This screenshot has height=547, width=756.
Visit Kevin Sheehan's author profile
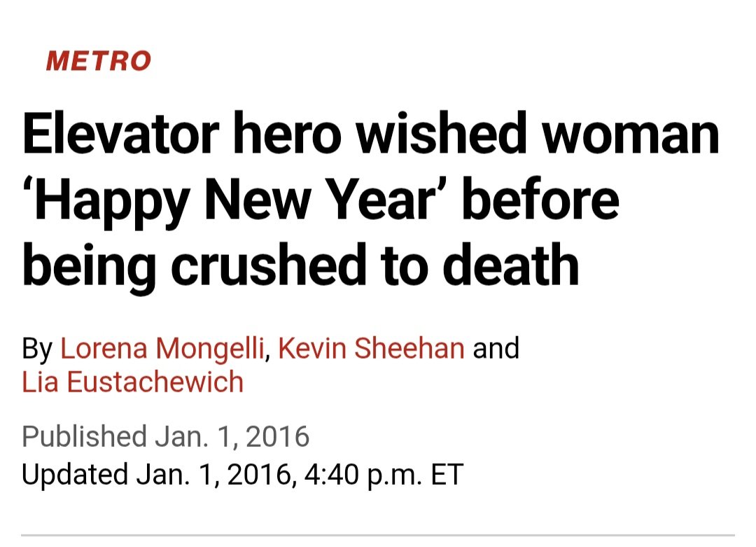[x=371, y=348]
